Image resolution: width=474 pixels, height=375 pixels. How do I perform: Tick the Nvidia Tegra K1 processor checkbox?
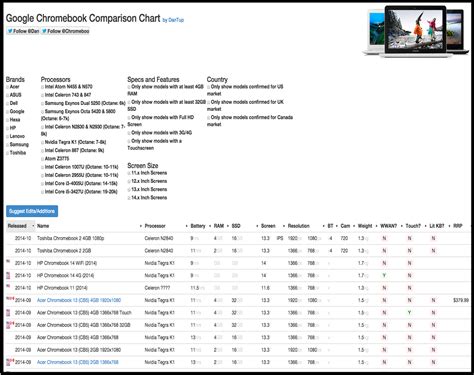pos(42,142)
